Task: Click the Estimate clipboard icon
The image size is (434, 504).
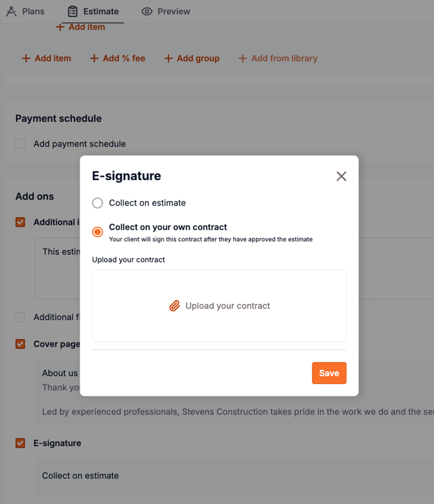Action: coord(73,11)
